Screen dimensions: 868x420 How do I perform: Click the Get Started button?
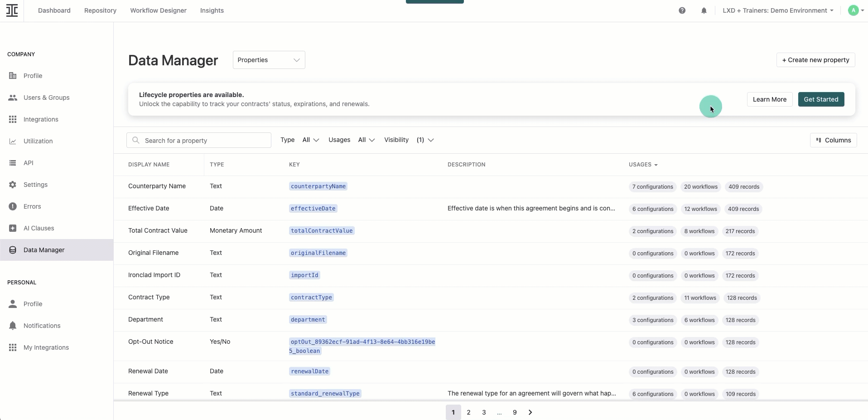821,99
